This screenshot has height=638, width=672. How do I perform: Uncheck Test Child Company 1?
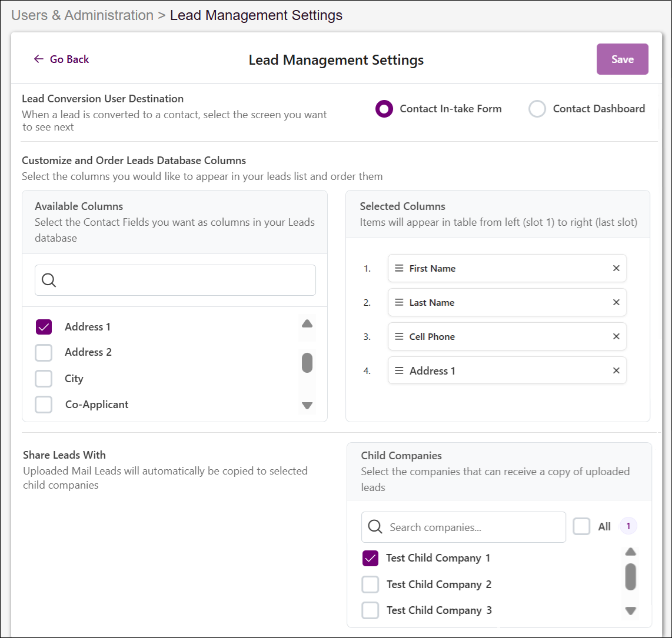[370, 559]
